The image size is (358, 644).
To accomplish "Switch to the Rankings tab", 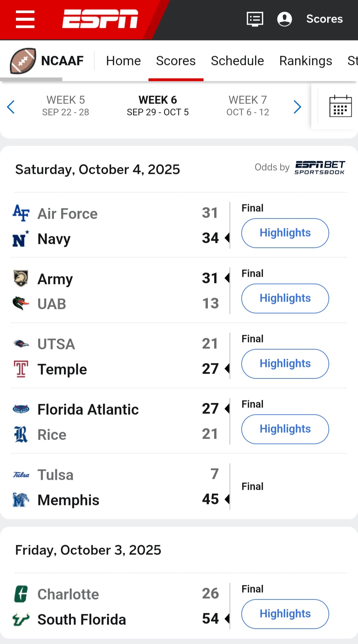I will pyautogui.click(x=306, y=61).
